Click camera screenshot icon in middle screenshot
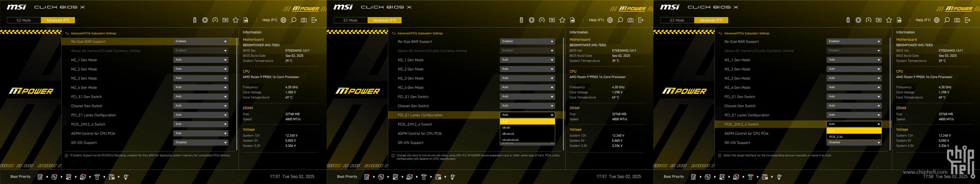 click(x=631, y=20)
